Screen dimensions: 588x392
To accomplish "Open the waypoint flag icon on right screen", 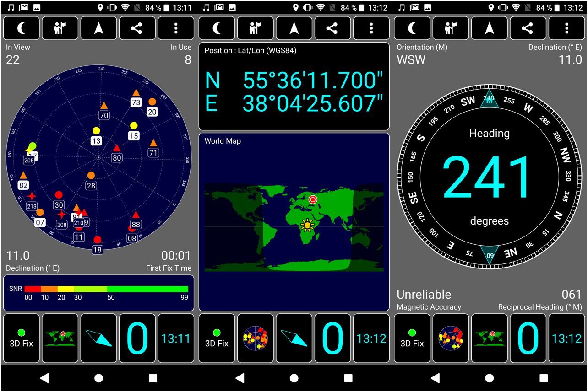I will (x=451, y=28).
